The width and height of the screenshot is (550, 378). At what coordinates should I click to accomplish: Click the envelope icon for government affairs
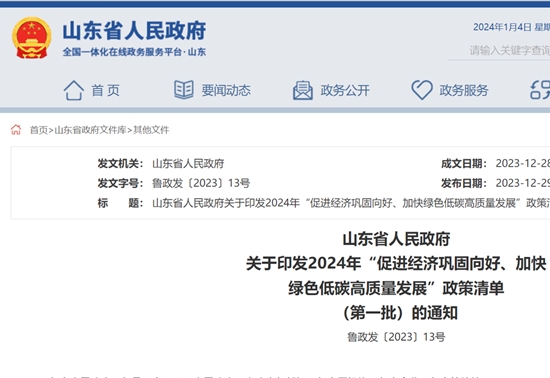303,90
